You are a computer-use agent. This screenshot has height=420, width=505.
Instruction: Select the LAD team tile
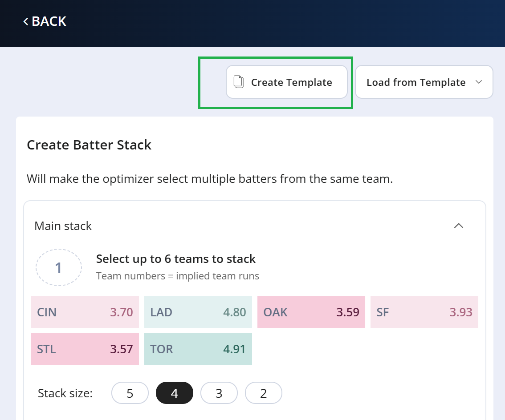[x=198, y=312]
